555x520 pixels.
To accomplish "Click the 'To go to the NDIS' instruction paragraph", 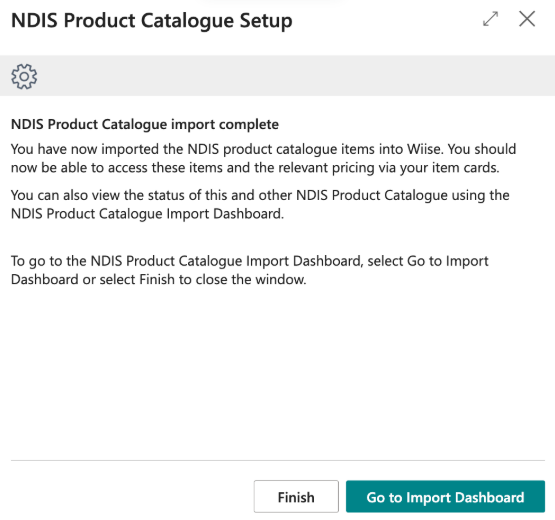I will point(250,270).
